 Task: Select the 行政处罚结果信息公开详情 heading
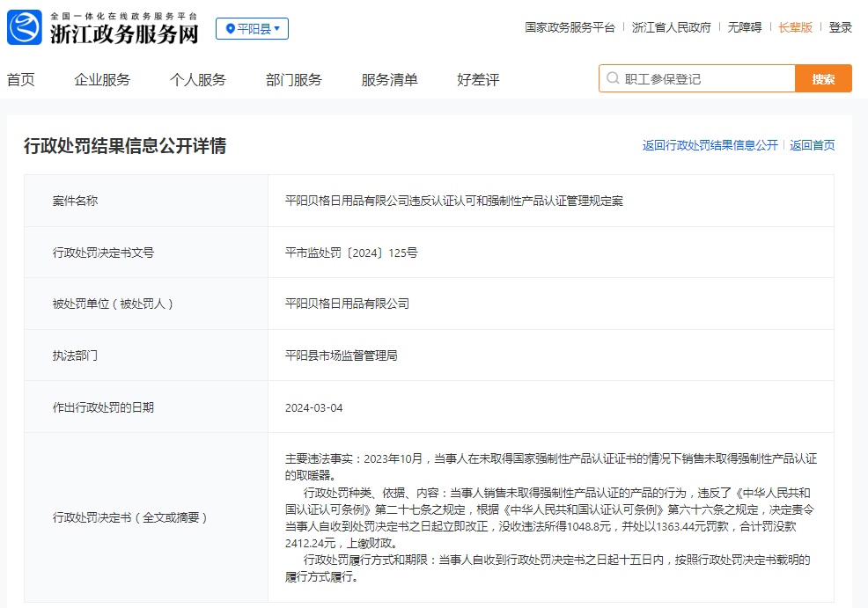point(124,146)
